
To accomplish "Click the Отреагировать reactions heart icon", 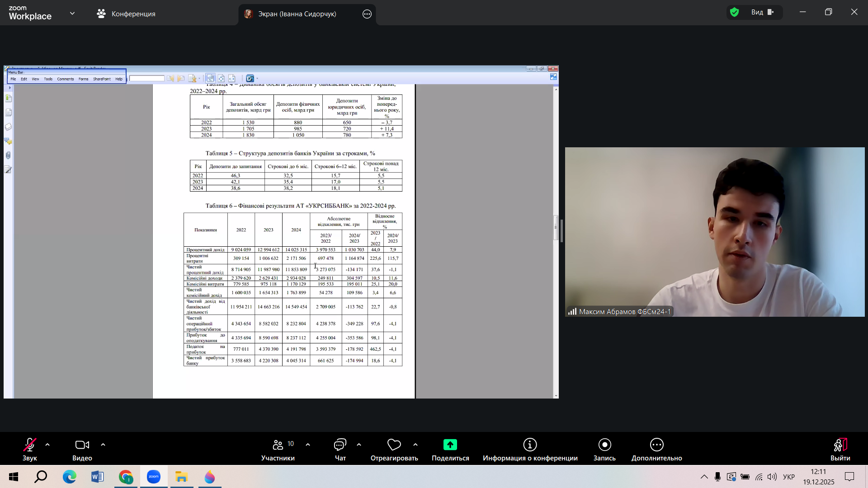I will [x=394, y=445].
